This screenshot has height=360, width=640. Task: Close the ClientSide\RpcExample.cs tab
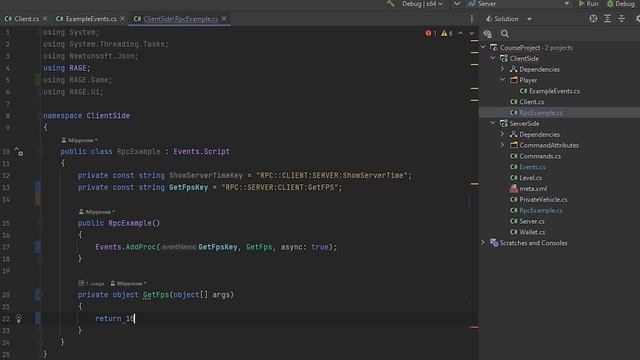tap(224, 19)
